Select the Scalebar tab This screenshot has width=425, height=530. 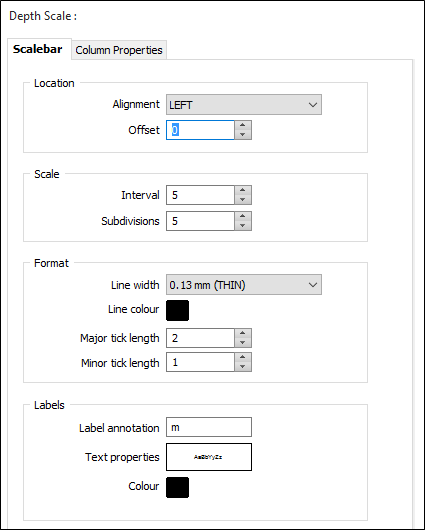point(38,49)
